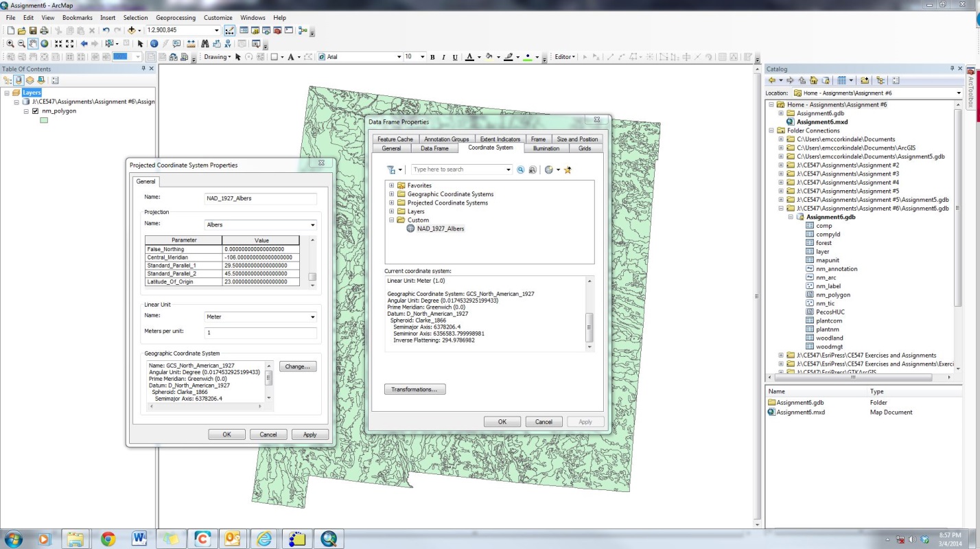Click the Add To Favorites star icon

coord(568,170)
